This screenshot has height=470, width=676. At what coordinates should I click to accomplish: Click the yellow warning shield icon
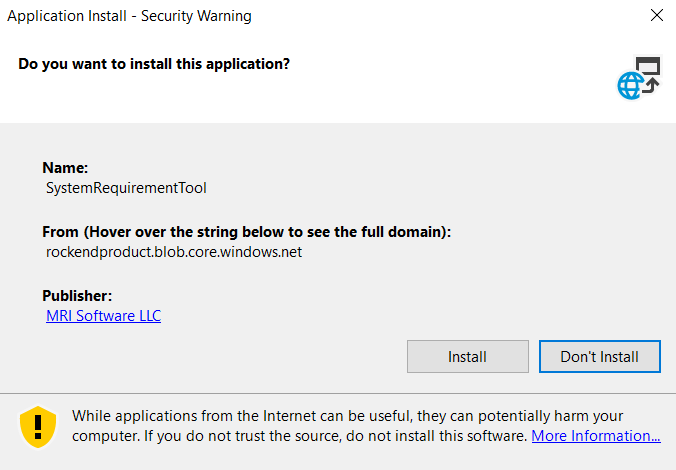[x=38, y=425]
